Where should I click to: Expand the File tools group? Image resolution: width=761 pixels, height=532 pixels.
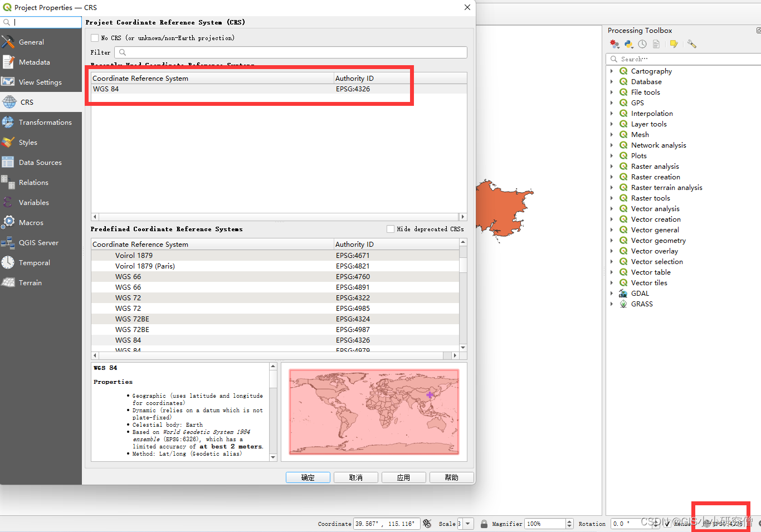coord(612,92)
